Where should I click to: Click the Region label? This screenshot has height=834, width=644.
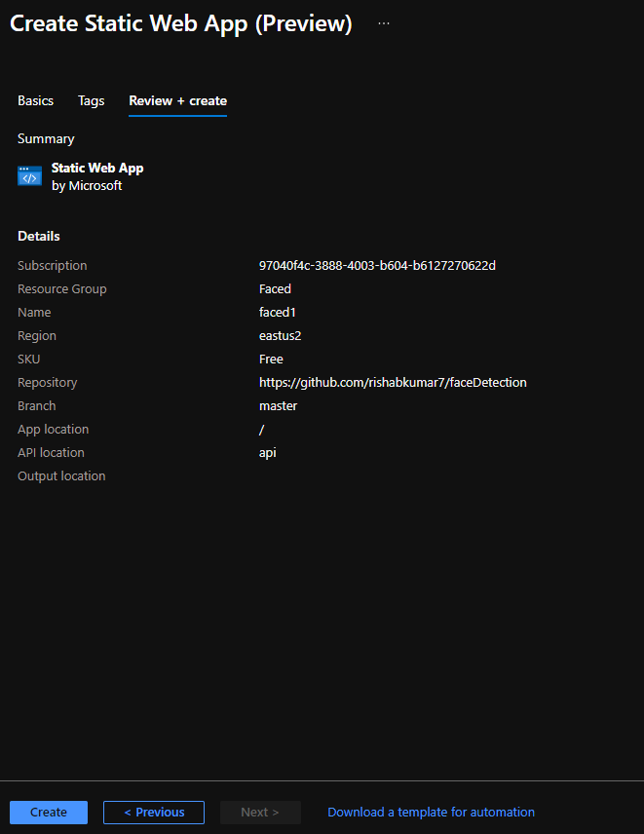pos(37,335)
